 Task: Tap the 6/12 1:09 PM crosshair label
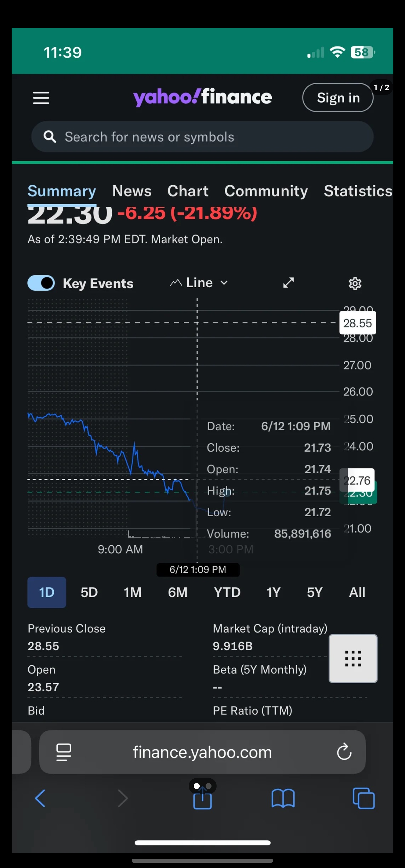coord(198,569)
